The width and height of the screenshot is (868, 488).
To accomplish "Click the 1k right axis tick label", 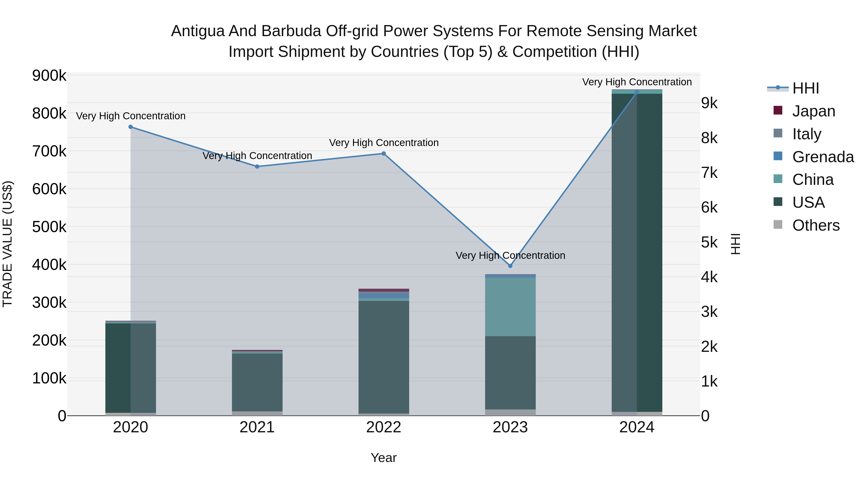I will tap(709, 381).
